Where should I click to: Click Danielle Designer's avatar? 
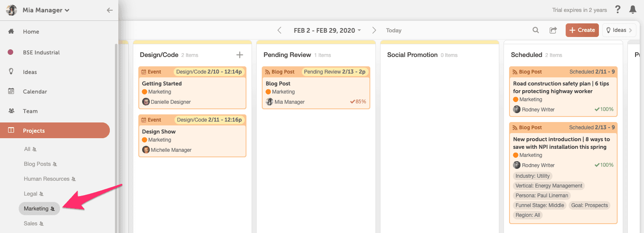click(x=146, y=102)
